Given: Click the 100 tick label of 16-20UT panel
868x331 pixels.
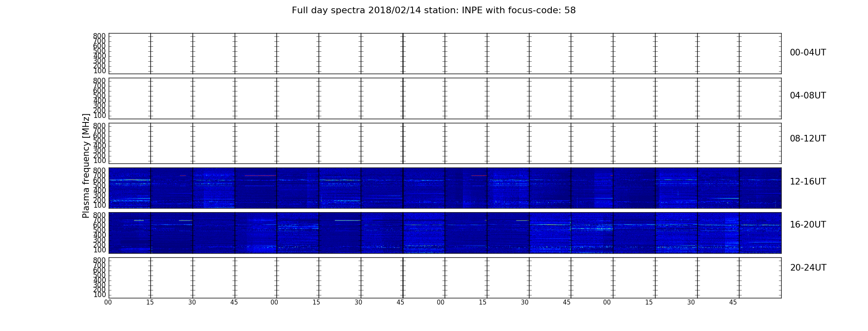Looking at the screenshot, I should 99,250.
